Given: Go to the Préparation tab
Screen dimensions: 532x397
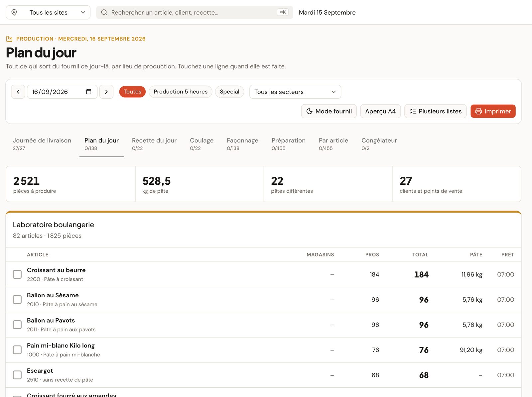Looking at the screenshot, I should 289,144.
